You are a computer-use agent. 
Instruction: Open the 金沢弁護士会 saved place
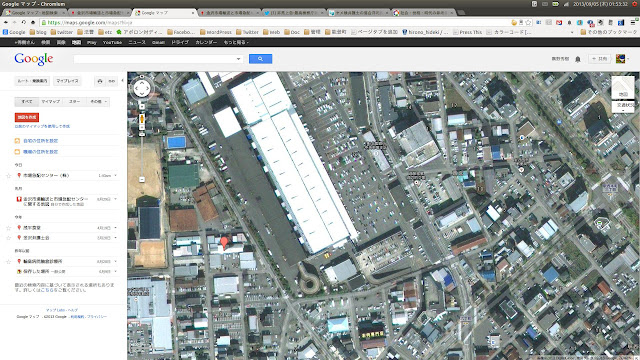click(36, 238)
